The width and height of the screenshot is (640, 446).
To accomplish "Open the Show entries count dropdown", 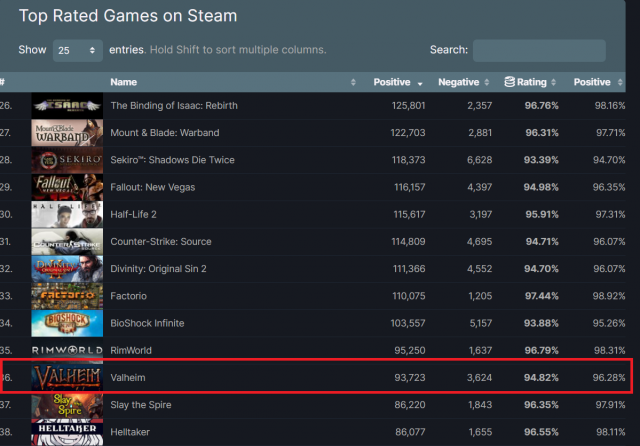I will click(x=78, y=50).
